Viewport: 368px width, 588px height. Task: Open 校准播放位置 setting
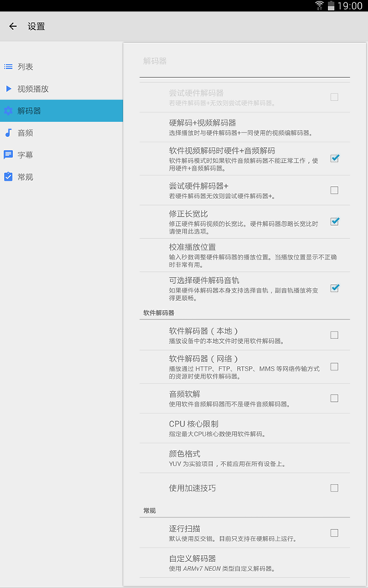[245, 256]
